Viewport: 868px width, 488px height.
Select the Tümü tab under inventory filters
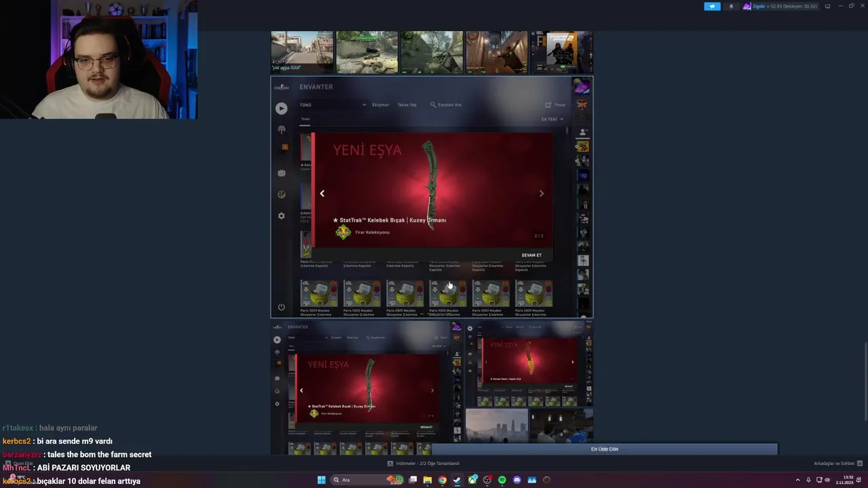305,119
